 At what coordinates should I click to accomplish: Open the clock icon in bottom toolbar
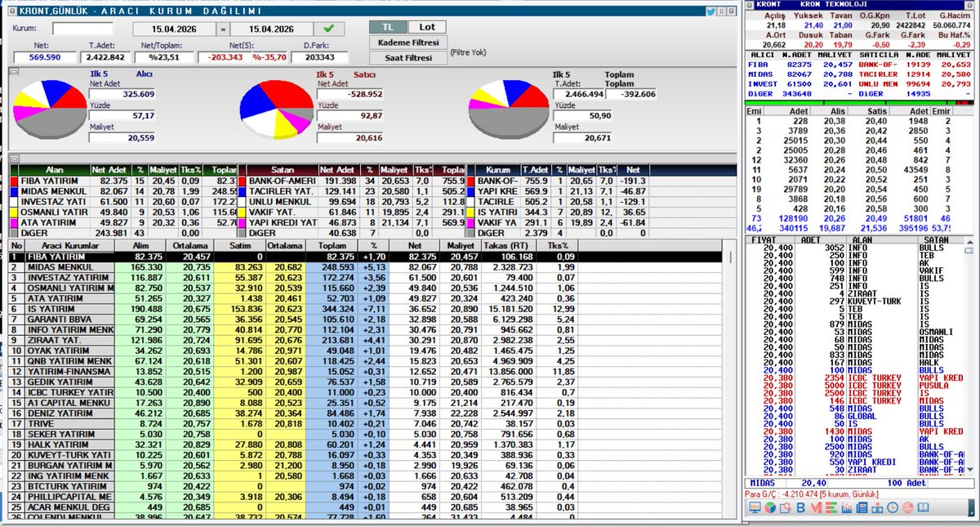[893, 508]
